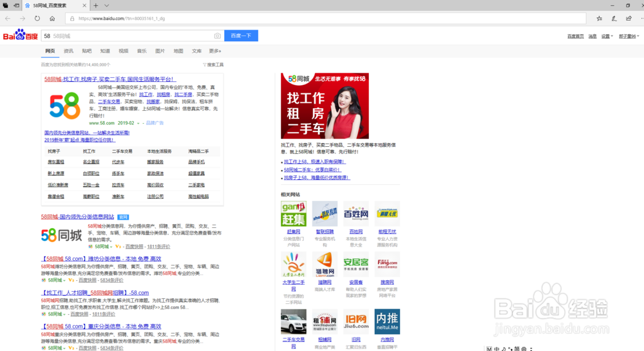Click the browser address bar URL

tap(122, 19)
